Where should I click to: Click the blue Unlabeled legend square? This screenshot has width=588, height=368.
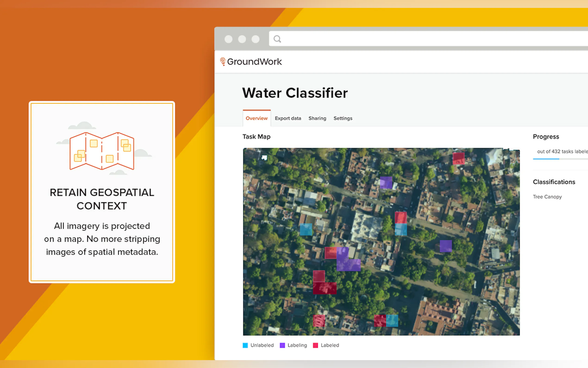pyautogui.click(x=245, y=345)
